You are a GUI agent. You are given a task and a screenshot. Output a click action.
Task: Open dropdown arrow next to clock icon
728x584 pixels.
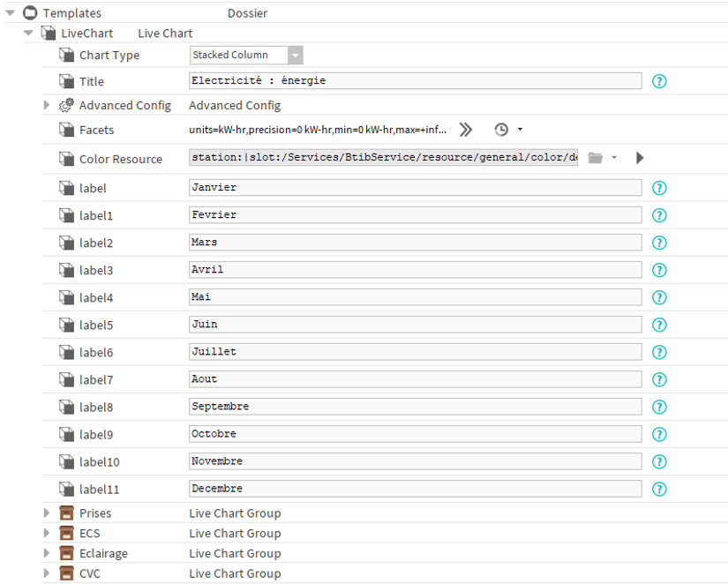point(520,130)
